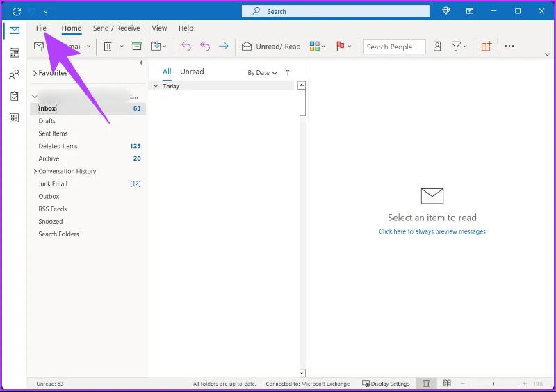Open the People contacts icon
The image size is (556, 392).
15,74
